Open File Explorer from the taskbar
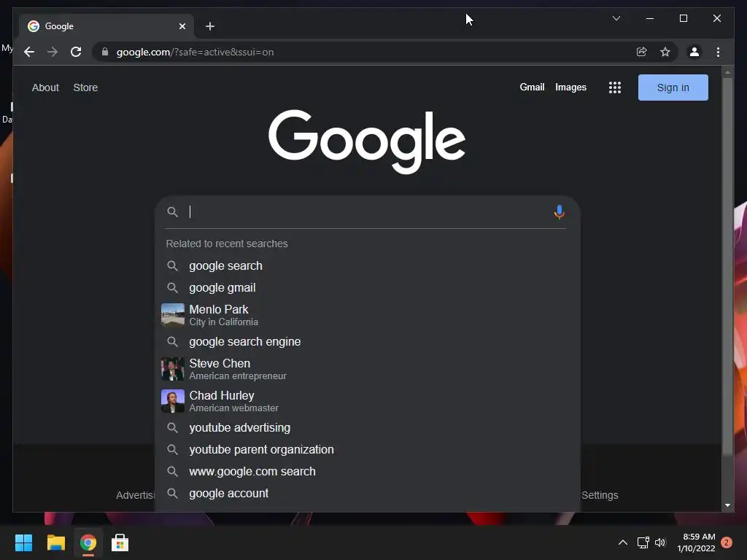Screen dimensions: 747x560 [x=55, y=542]
